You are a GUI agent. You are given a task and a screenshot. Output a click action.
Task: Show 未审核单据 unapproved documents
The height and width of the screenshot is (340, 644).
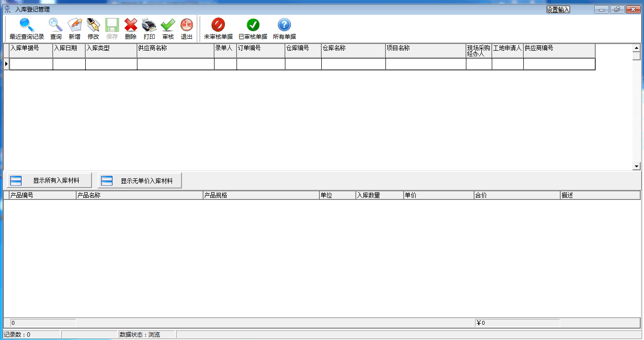[218, 25]
